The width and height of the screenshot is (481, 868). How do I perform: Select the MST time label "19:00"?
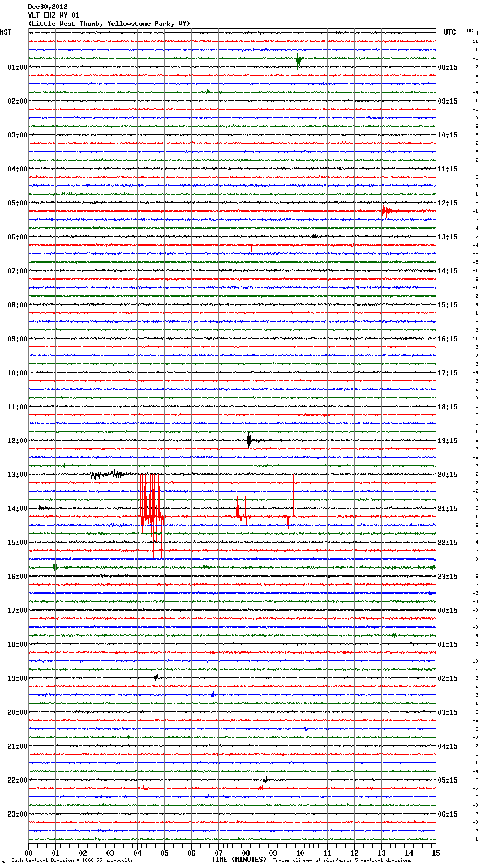[18, 678]
